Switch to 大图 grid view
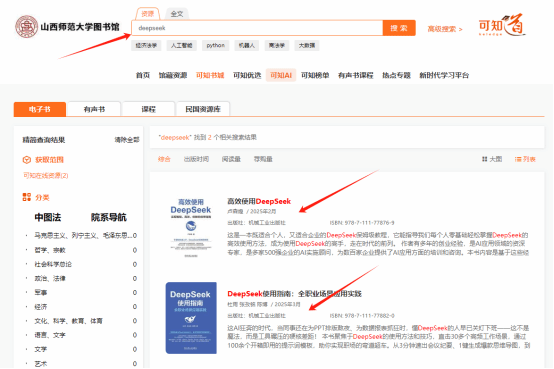The image size is (554, 369). coord(492,159)
